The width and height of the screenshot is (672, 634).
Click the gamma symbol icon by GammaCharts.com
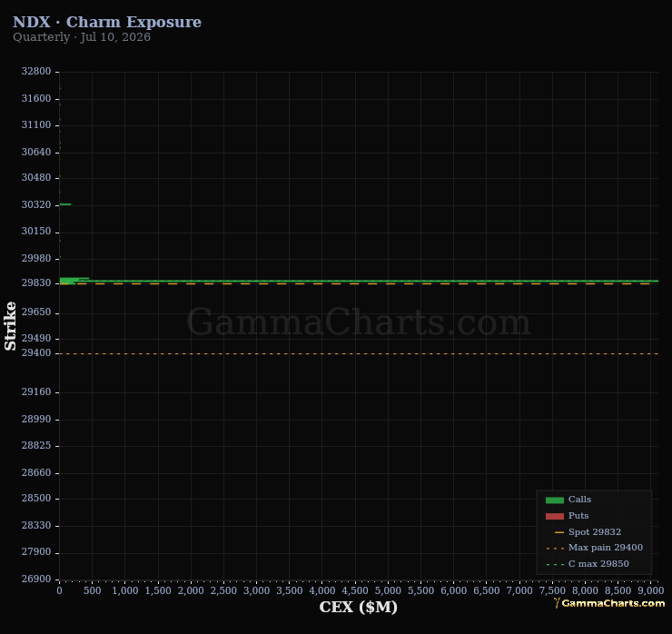coord(557,603)
